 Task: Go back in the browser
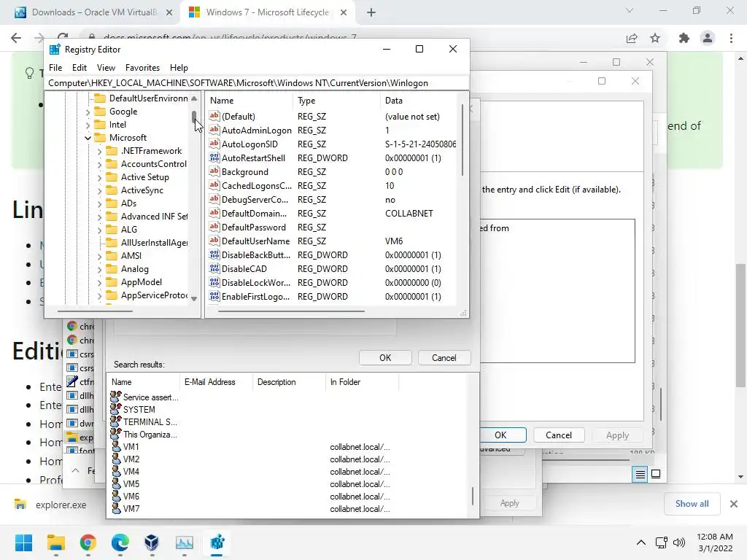pyautogui.click(x=16, y=38)
